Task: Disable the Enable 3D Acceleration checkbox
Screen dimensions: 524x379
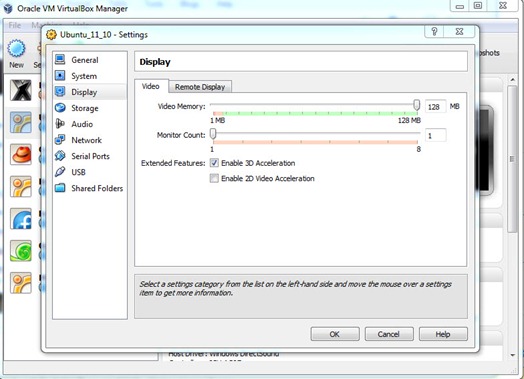Action: coord(214,163)
